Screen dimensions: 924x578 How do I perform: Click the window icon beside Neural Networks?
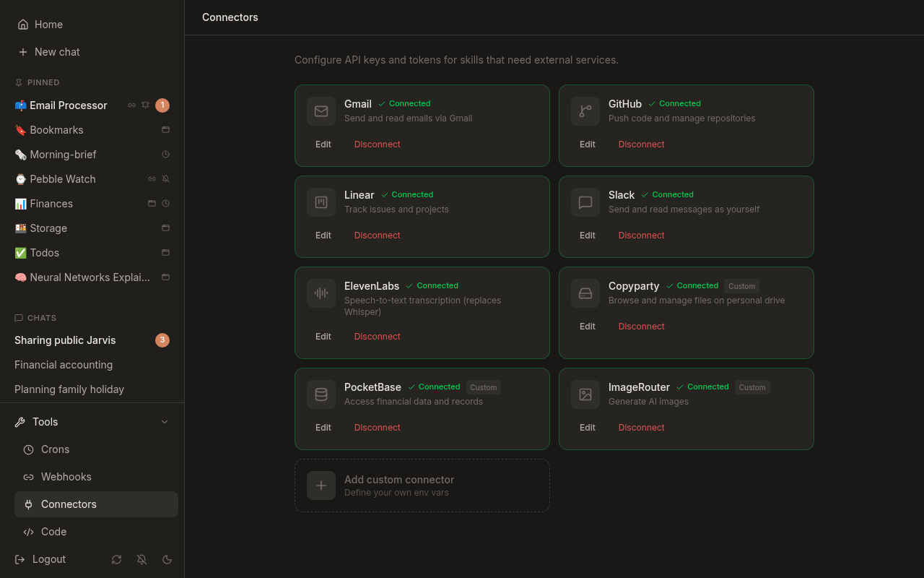(x=165, y=277)
